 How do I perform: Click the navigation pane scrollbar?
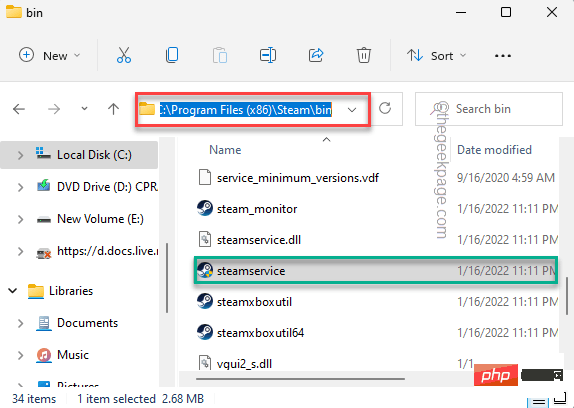[x=167, y=277]
